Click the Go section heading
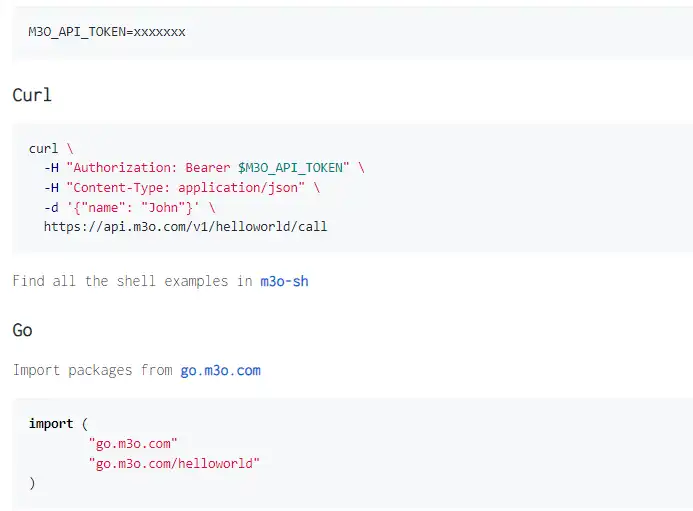693x511 pixels. pos(24,329)
